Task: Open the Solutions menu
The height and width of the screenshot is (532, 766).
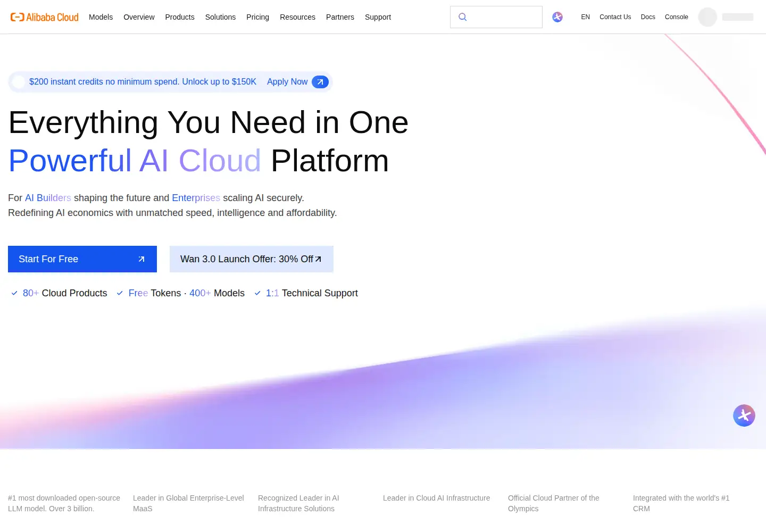Action: [x=220, y=17]
